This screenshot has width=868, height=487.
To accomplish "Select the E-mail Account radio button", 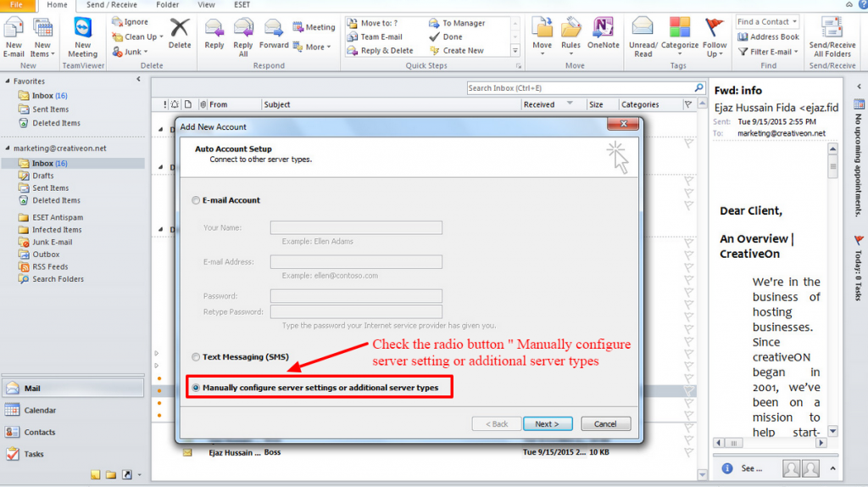I will click(x=196, y=200).
